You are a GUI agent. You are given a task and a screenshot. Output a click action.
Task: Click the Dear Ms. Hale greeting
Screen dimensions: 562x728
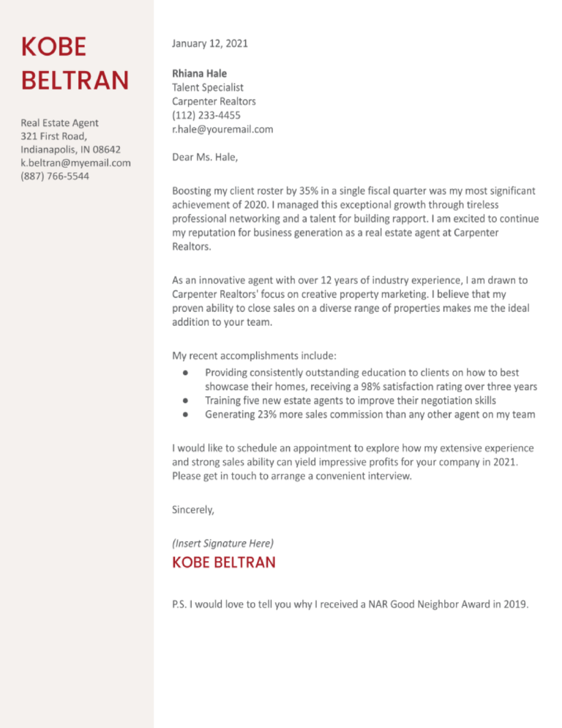(205, 157)
